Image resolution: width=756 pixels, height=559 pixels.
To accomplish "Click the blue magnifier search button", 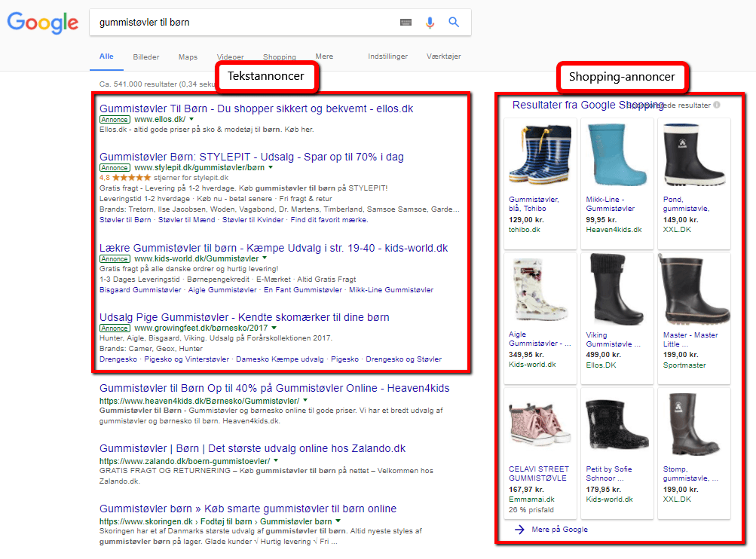I will point(454,22).
